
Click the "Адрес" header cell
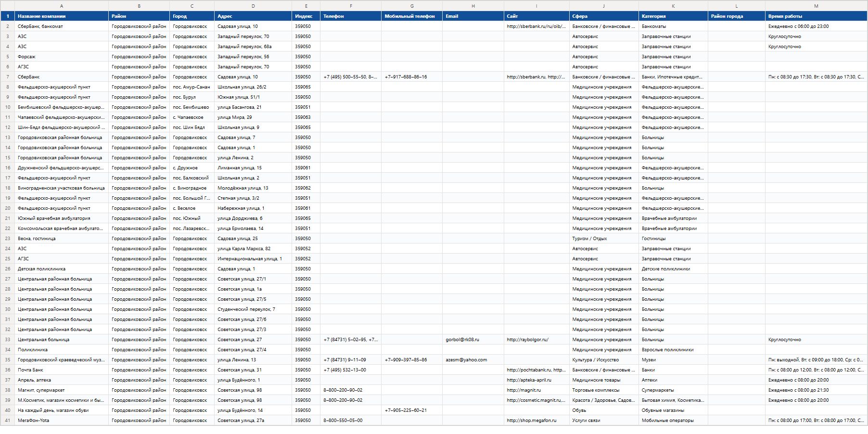tap(253, 16)
